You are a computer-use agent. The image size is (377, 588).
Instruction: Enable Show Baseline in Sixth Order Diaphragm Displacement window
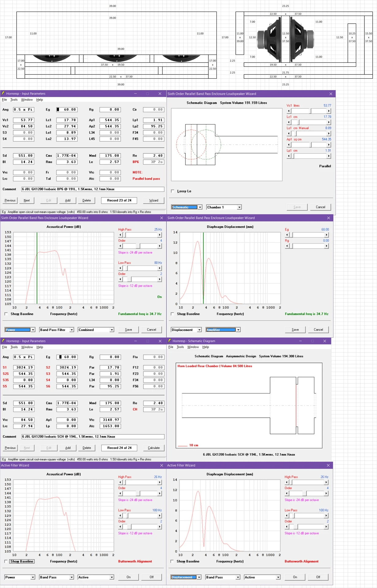tap(173, 314)
